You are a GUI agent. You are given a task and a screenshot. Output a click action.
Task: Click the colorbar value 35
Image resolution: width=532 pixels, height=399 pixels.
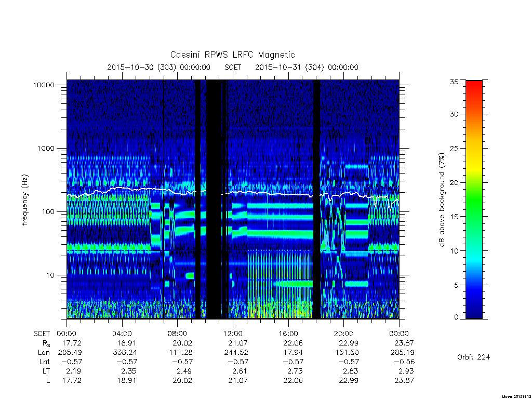pos(454,82)
